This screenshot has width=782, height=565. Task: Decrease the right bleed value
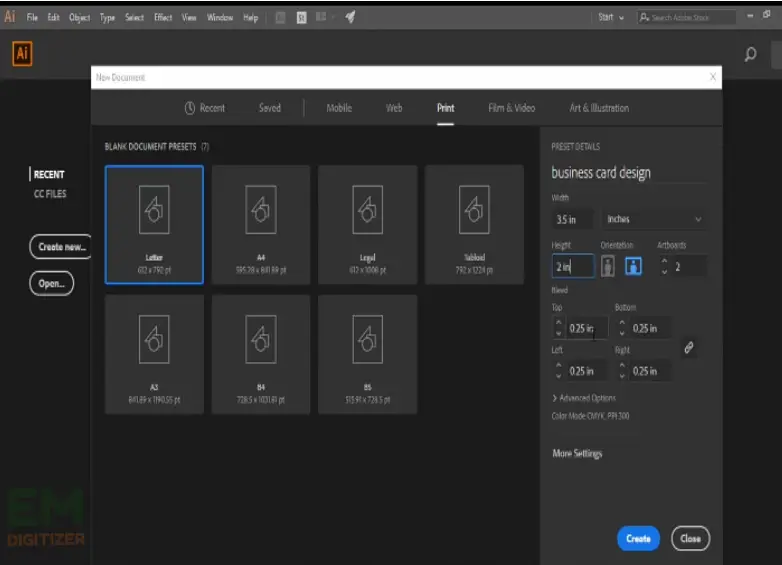[622, 376]
